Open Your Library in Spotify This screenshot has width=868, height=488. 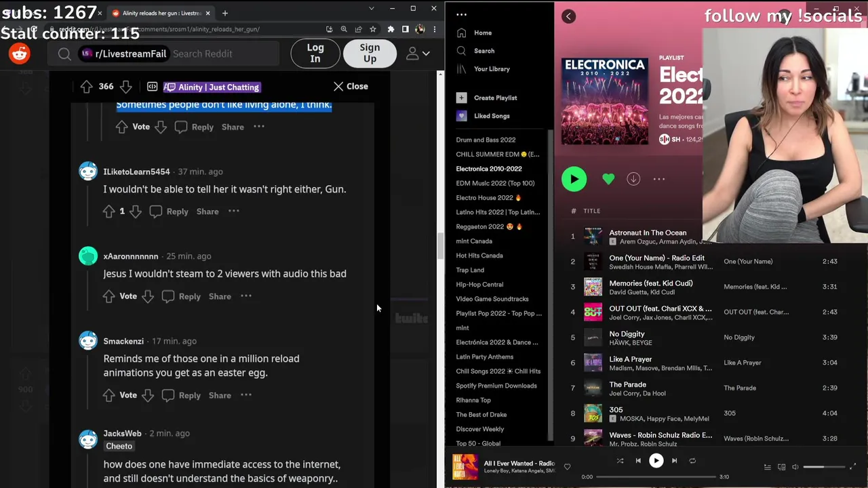coord(484,69)
